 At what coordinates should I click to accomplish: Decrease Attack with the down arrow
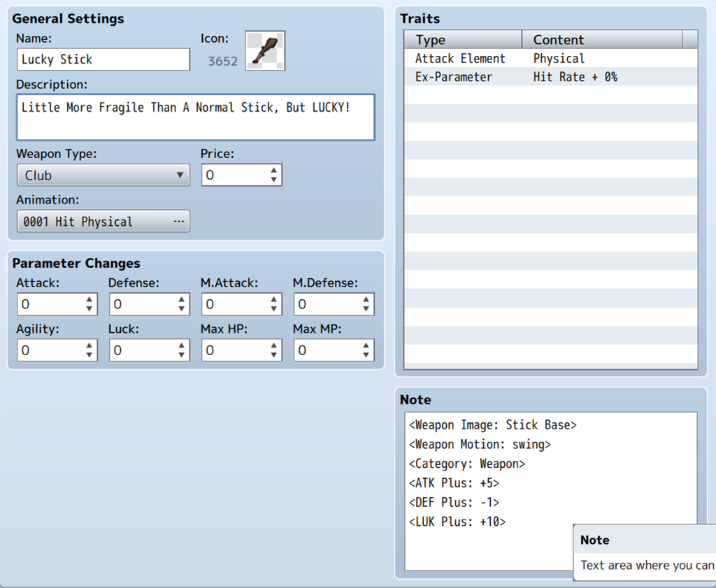coord(89,309)
